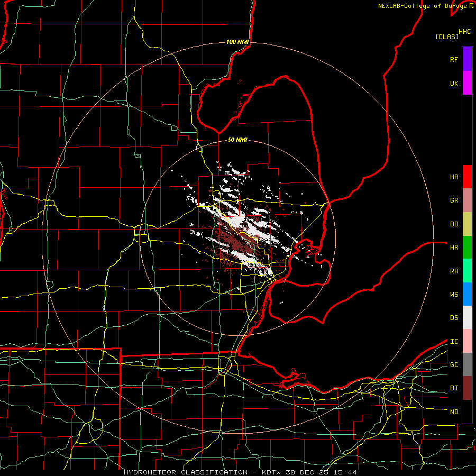The width and height of the screenshot is (476, 476).
Task: Select the GR legend color block
Action: point(467,200)
